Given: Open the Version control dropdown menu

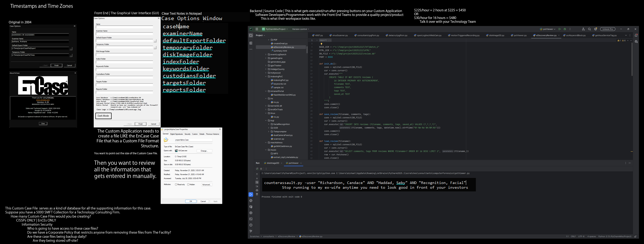Looking at the screenshot, I should tap(301, 29).
